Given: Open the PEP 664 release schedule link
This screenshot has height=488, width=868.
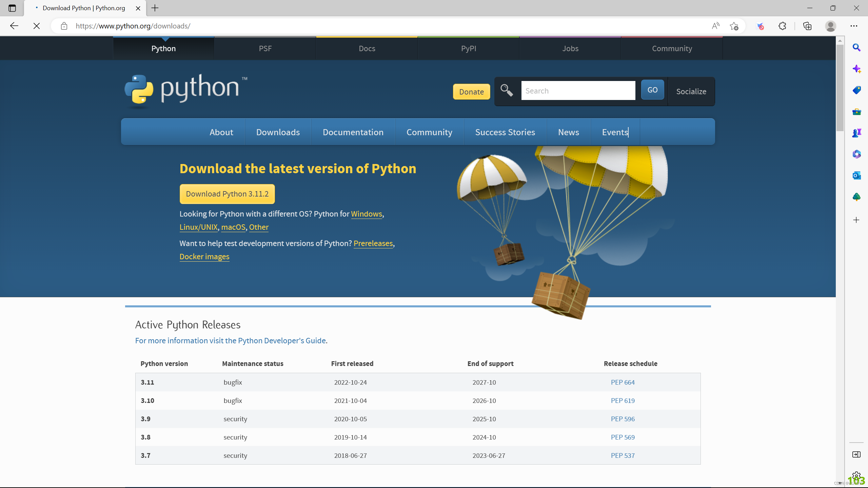Looking at the screenshot, I should tap(623, 382).
